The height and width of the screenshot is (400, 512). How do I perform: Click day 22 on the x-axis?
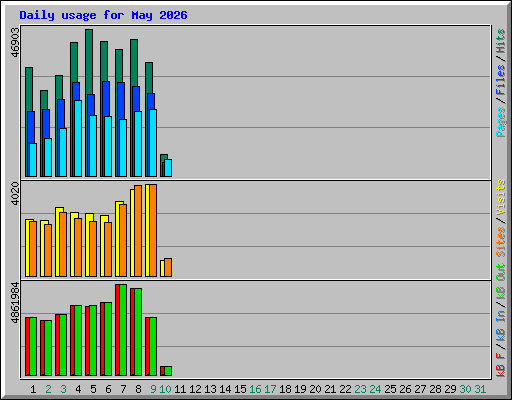coord(345,389)
